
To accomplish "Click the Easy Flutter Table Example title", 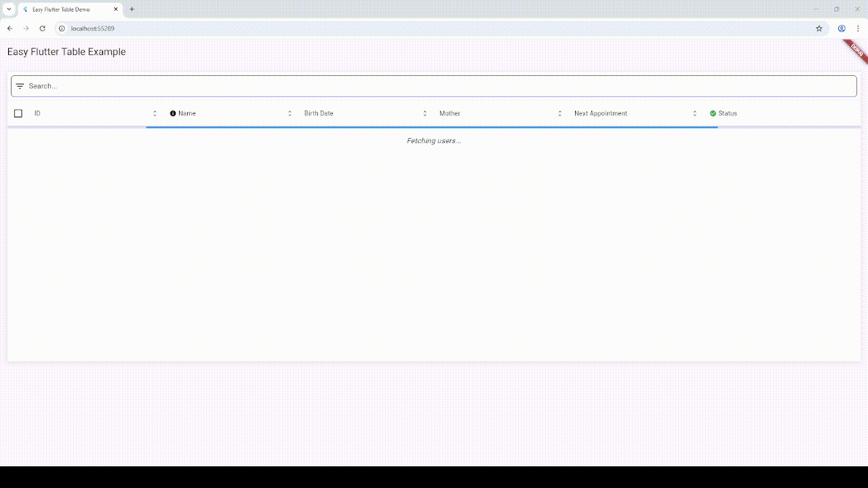I will click(66, 52).
